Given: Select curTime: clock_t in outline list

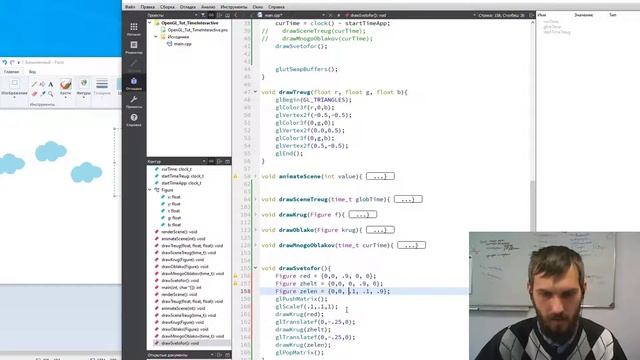Looking at the screenshot, I should pos(176,169).
